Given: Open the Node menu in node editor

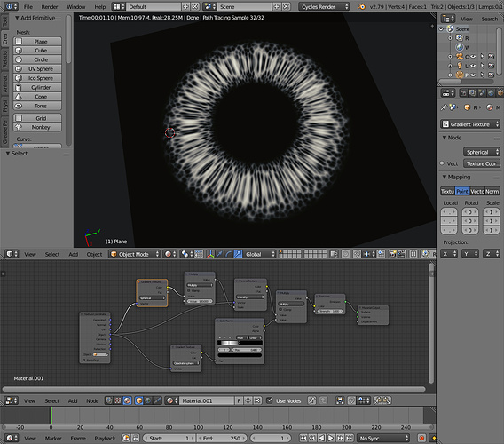Looking at the screenshot, I should coord(92,400).
